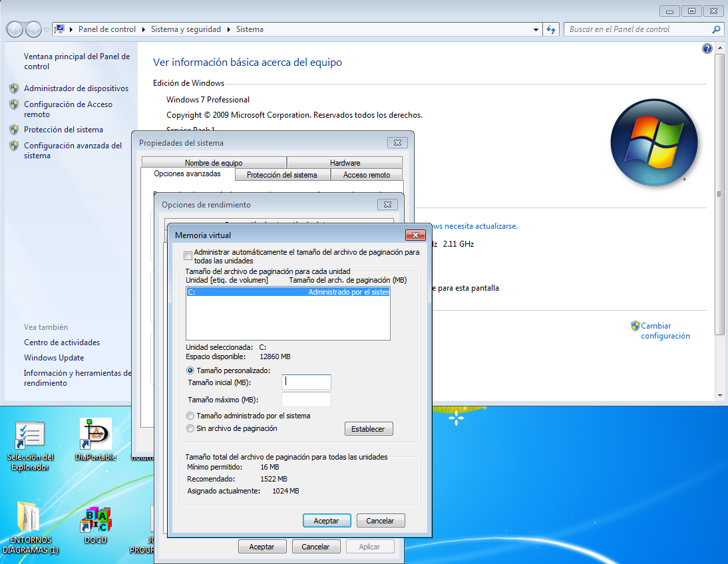Image resolution: width=728 pixels, height=564 pixels.
Task: Click the Tamaño inicial (MB) input field
Action: (x=306, y=382)
